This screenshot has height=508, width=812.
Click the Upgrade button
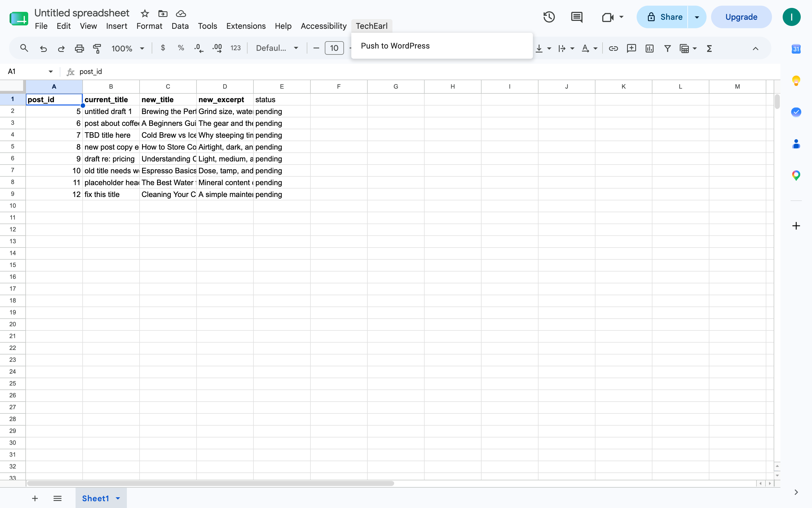click(x=741, y=17)
